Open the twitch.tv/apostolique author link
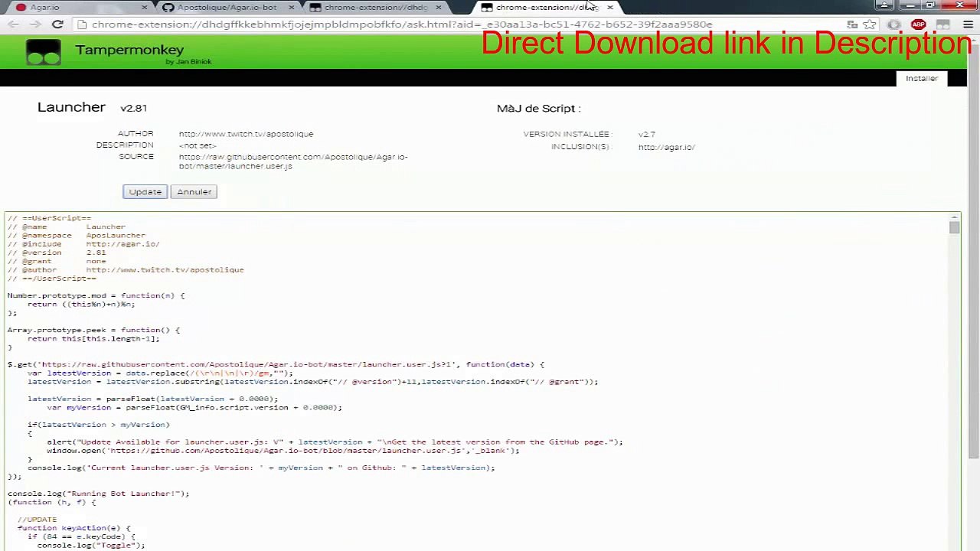 click(246, 134)
